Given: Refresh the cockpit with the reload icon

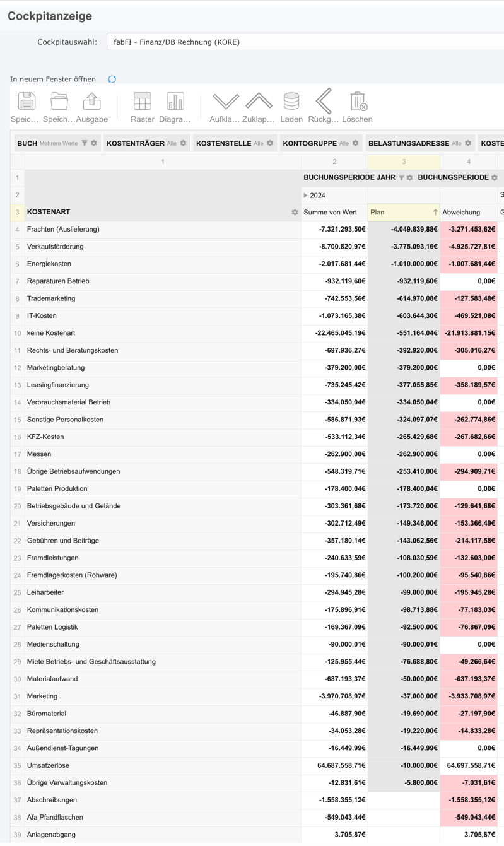Looking at the screenshot, I should 112,79.
